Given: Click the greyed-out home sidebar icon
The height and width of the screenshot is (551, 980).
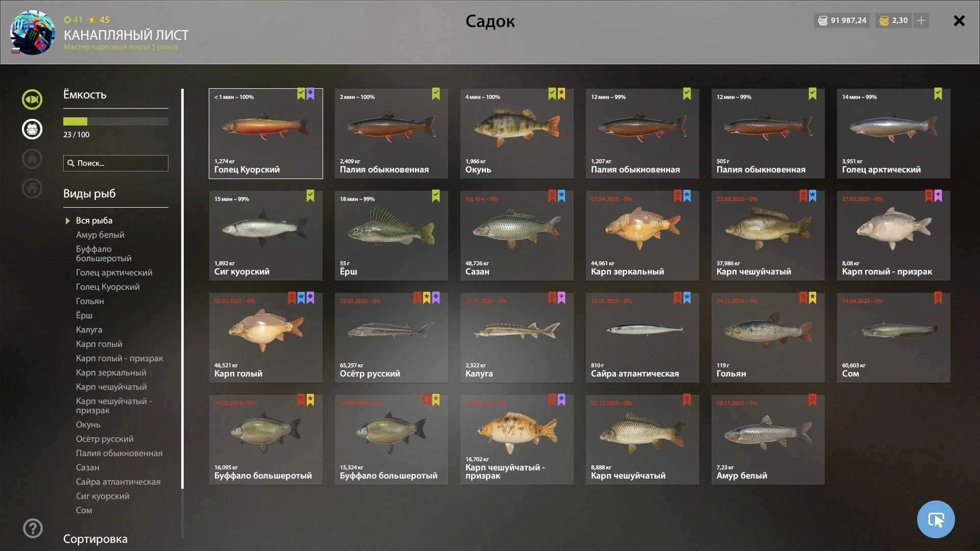Looking at the screenshot, I should point(32,188).
